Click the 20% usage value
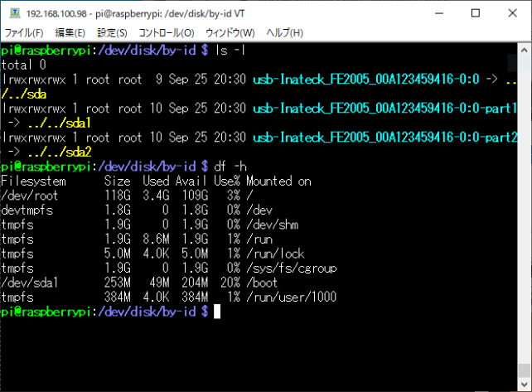Viewport: 532px width, 392px height. point(230,283)
